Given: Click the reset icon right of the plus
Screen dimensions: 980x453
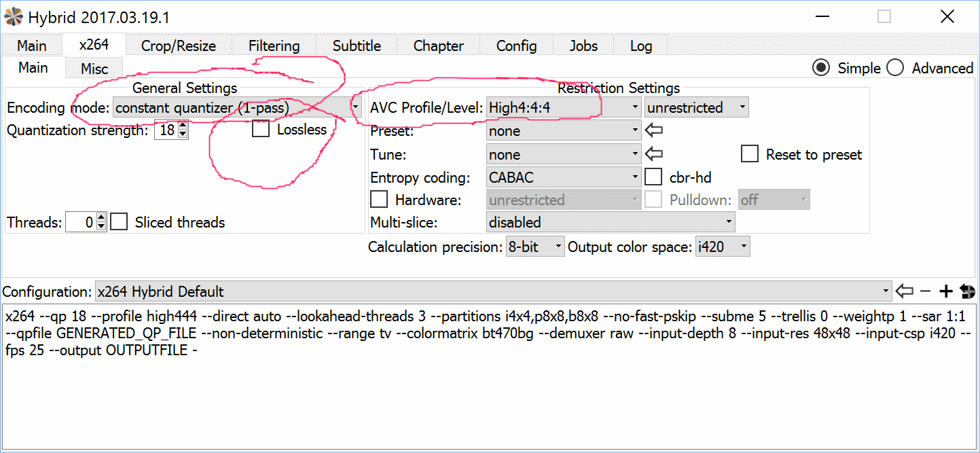Looking at the screenshot, I should [x=968, y=291].
